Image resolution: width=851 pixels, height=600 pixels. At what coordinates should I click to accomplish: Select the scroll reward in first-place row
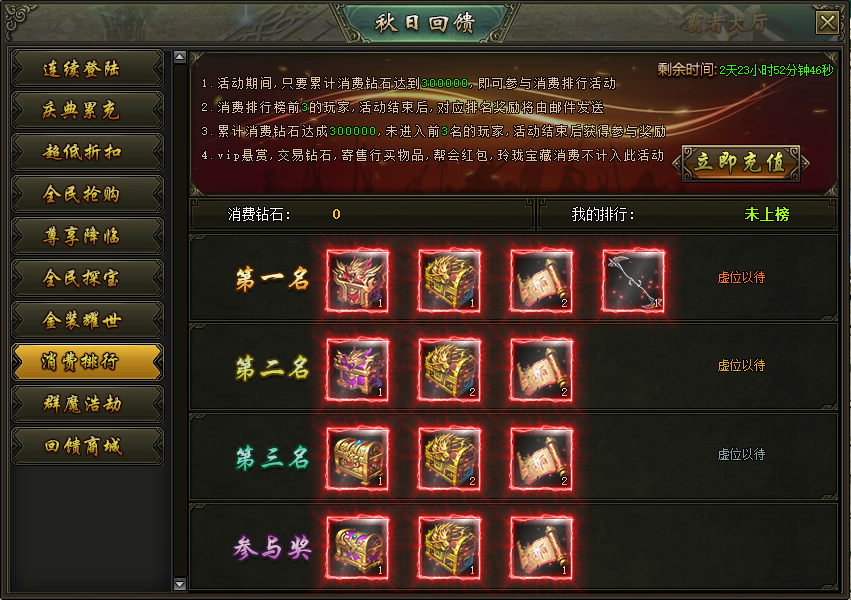[541, 280]
